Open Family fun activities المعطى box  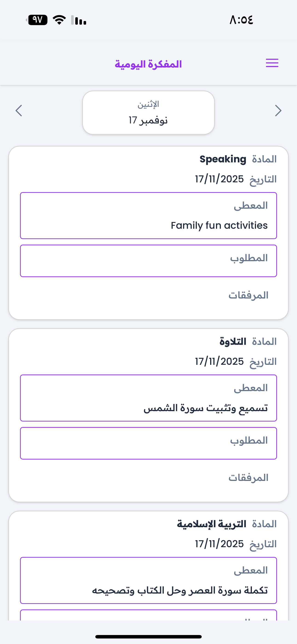[148, 216]
